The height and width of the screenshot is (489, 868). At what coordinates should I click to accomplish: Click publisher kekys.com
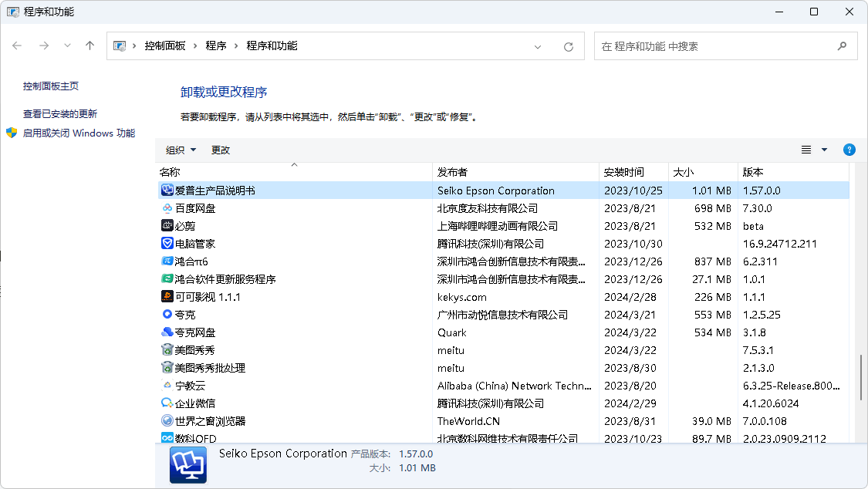(x=461, y=297)
